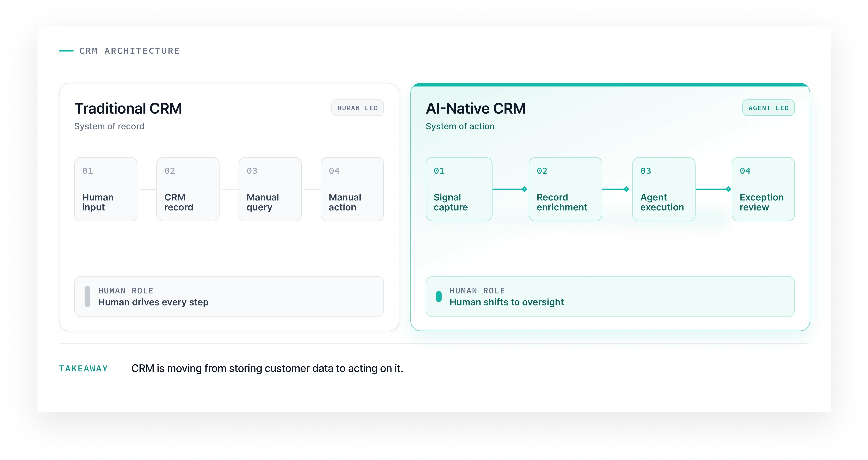Open the Manual action step card
Viewport: 868px width, 460px height.
pyautogui.click(x=352, y=189)
